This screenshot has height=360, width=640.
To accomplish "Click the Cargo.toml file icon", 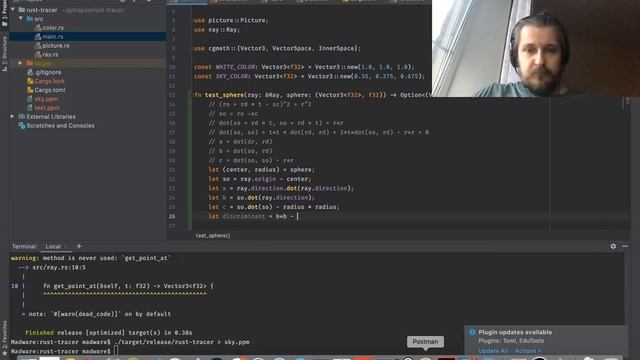I will click(x=30, y=90).
